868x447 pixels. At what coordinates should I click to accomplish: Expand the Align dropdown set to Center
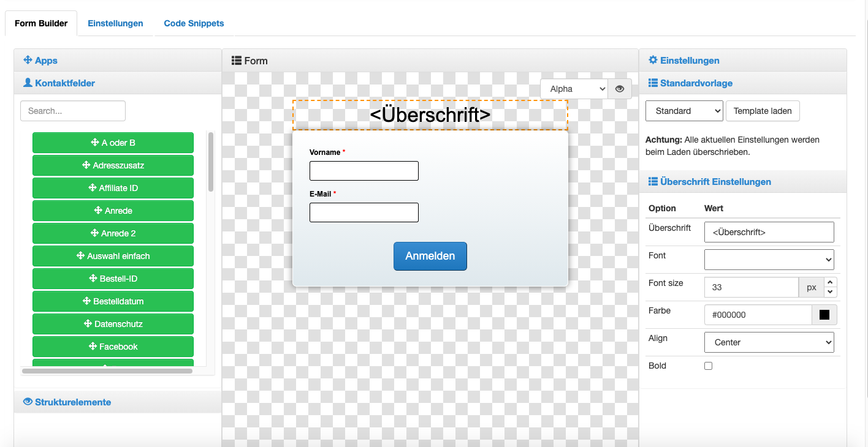click(x=769, y=342)
